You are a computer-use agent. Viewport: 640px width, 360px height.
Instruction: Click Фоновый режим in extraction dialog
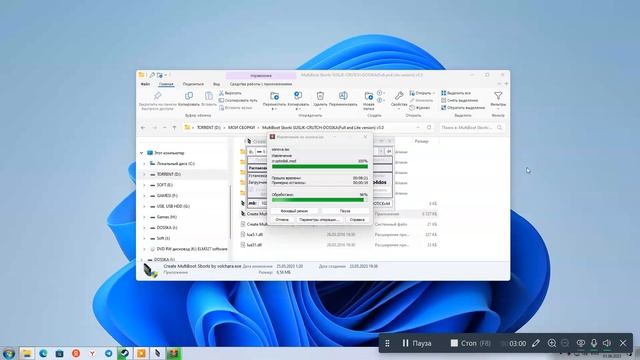(x=294, y=211)
